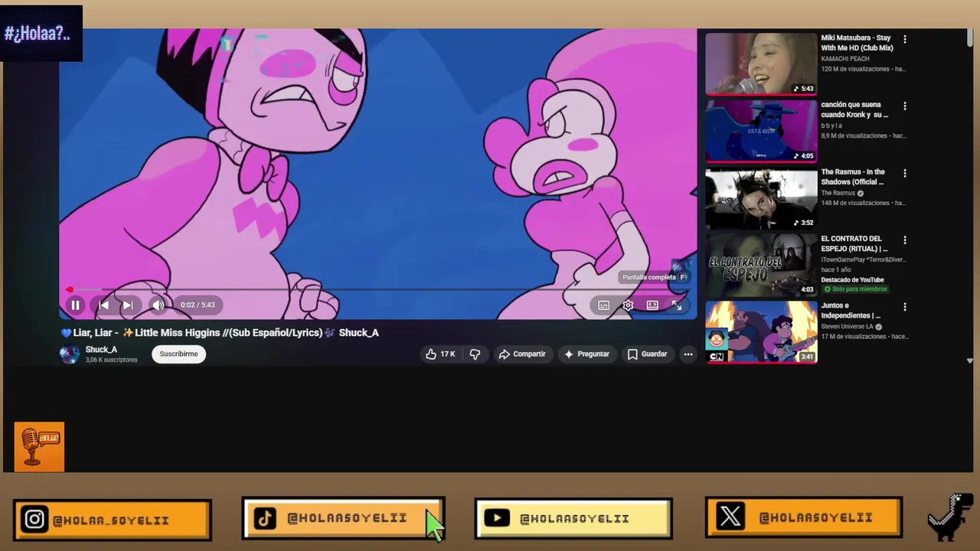Go to the previous video
Image resolution: width=980 pixels, height=551 pixels.
coord(103,305)
